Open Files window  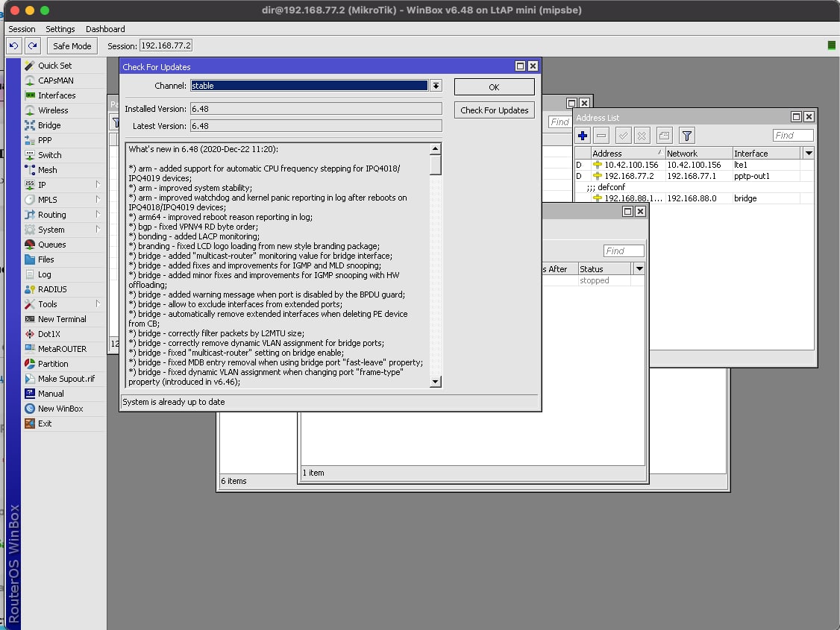pyautogui.click(x=46, y=259)
